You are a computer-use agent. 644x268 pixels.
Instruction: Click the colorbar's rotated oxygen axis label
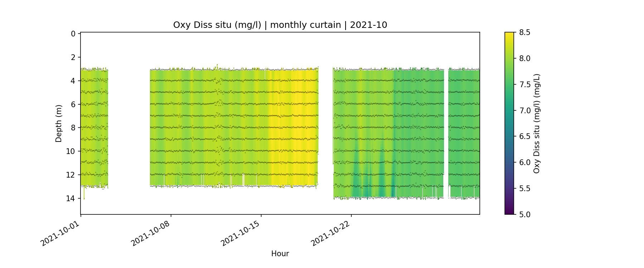click(x=536, y=123)
